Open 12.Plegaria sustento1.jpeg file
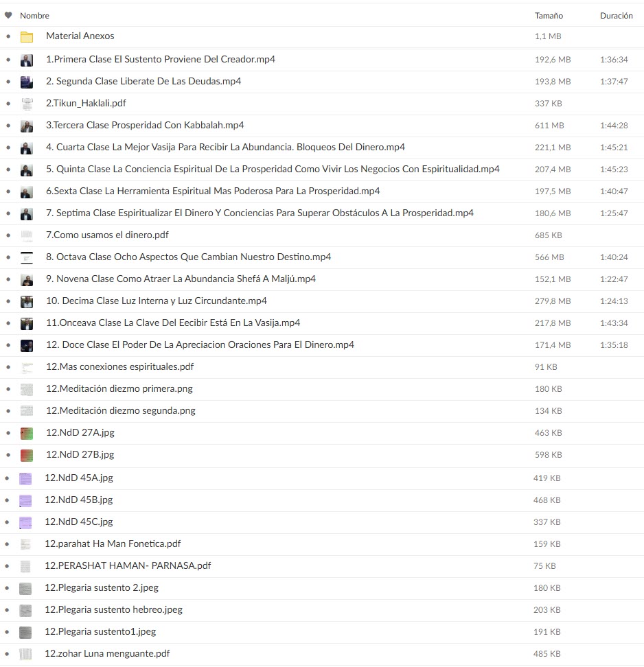 coord(100,632)
